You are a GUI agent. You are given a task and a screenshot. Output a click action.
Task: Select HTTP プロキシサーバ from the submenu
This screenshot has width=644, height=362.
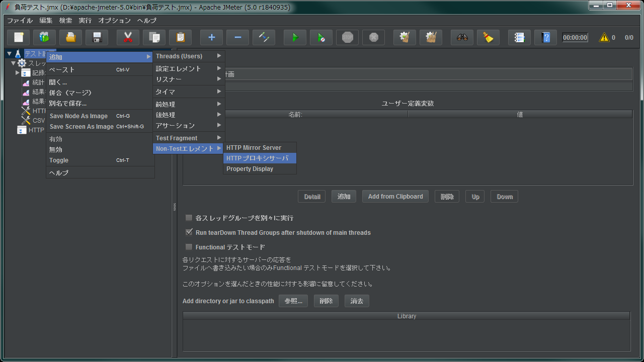[260, 158]
